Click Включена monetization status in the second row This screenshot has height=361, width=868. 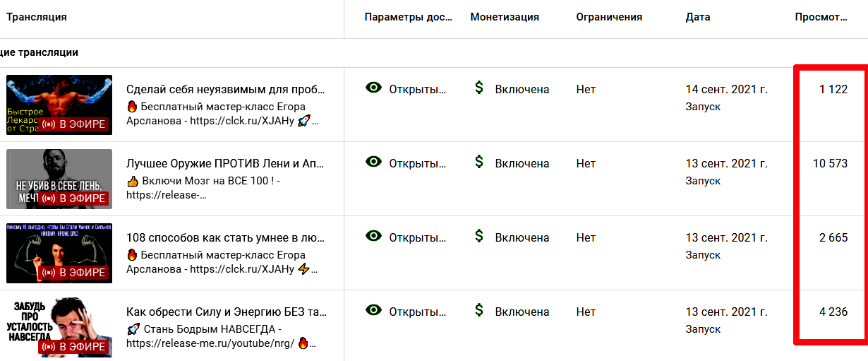(522, 163)
